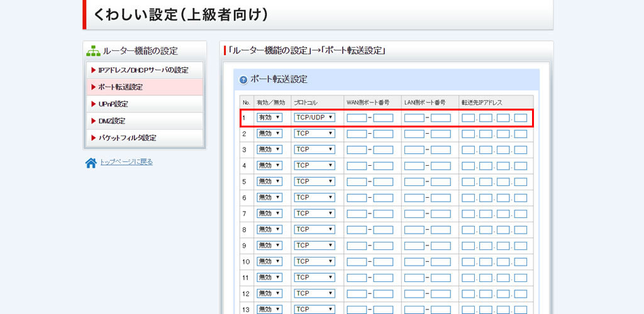This screenshot has width=644, height=314.
Task: Click the network icon beside ルーター機能の設定
Action: (x=93, y=51)
